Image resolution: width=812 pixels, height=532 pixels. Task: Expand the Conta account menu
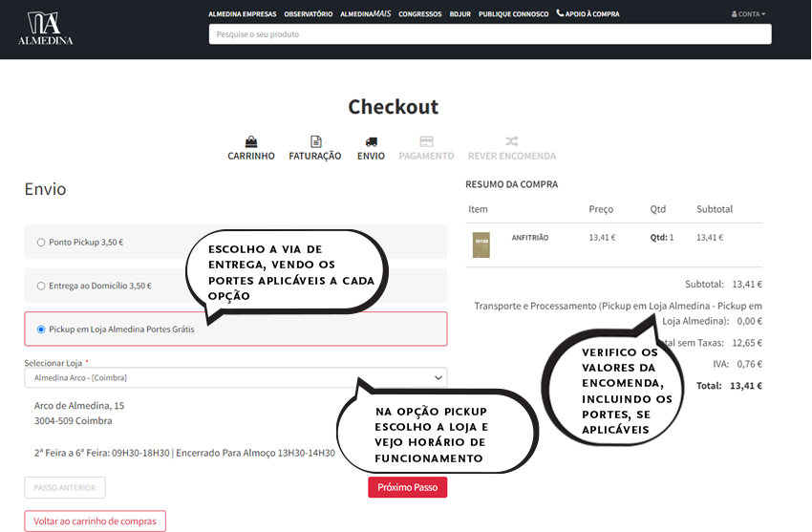748,14
